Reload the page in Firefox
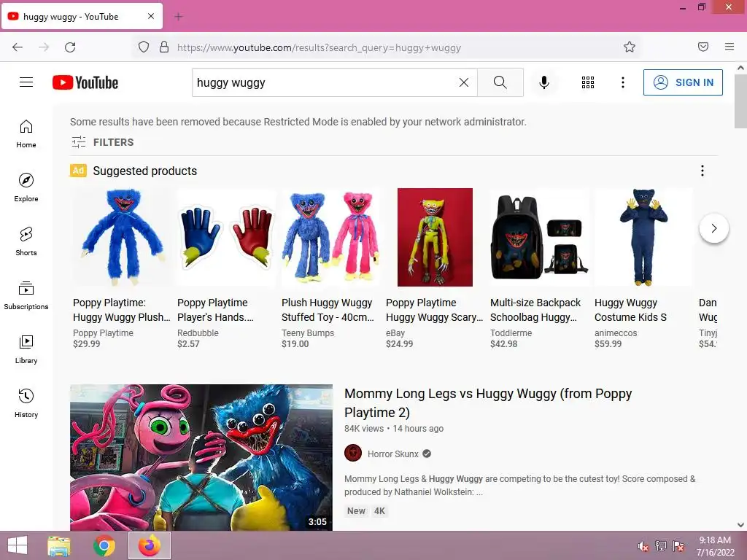The image size is (747, 560). pyautogui.click(x=70, y=47)
